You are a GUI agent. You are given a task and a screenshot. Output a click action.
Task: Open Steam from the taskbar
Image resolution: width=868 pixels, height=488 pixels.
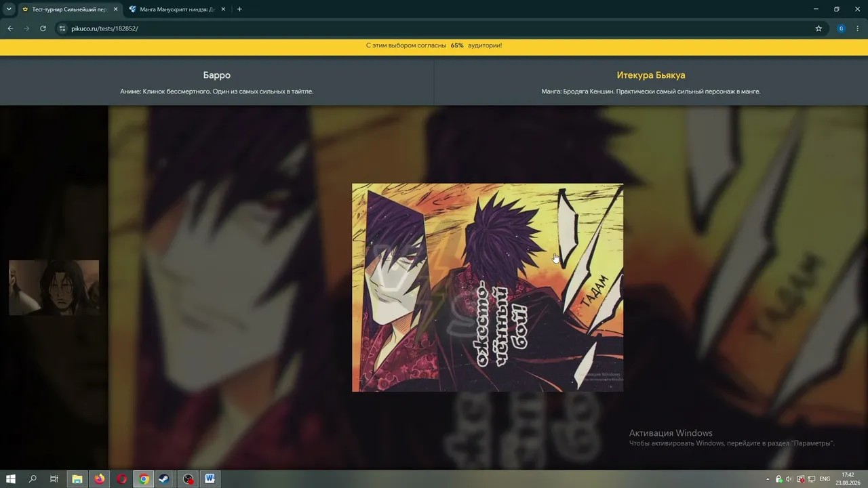tap(164, 479)
